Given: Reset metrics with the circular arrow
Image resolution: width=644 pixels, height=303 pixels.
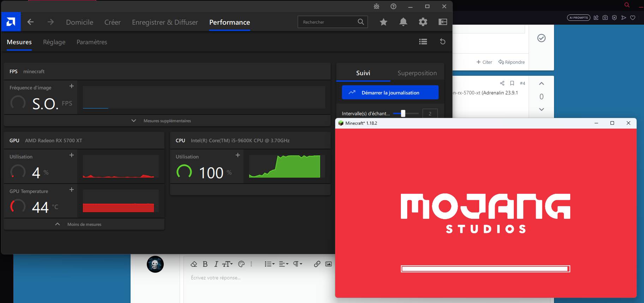Looking at the screenshot, I should tap(443, 42).
